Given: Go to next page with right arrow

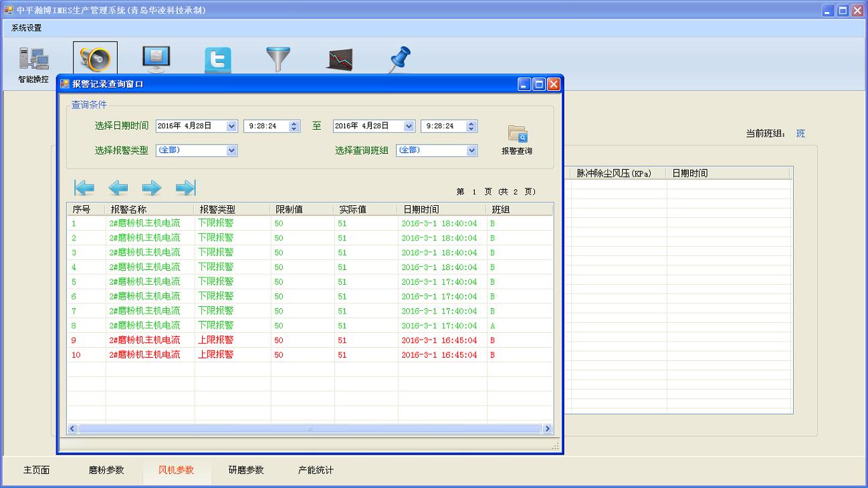Looking at the screenshot, I should coord(152,188).
